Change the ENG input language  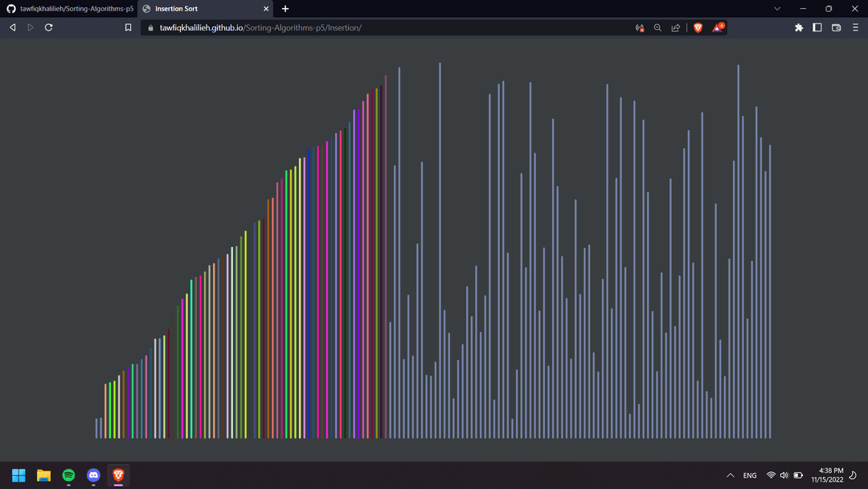pos(750,475)
